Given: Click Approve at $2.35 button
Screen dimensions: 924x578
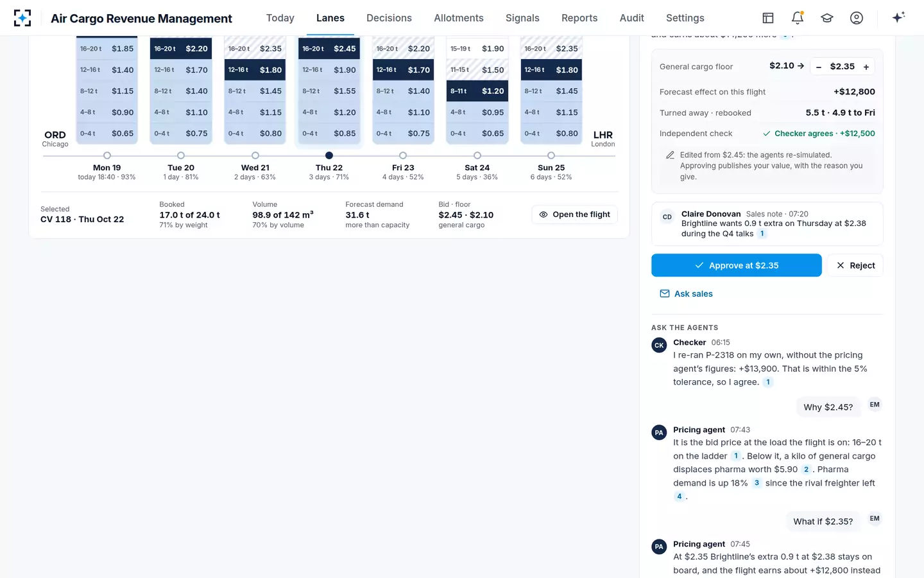Looking at the screenshot, I should tap(737, 265).
